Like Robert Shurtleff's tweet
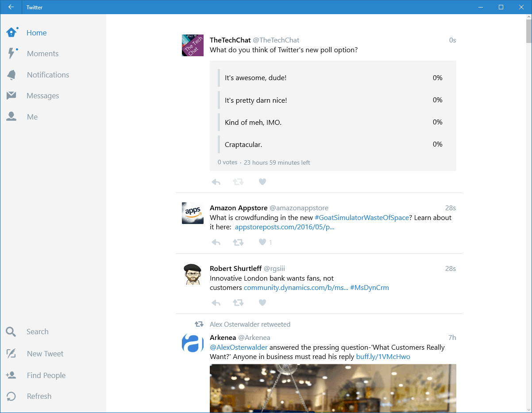Viewport: 532px width, 413px height. [x=262, y=303]
